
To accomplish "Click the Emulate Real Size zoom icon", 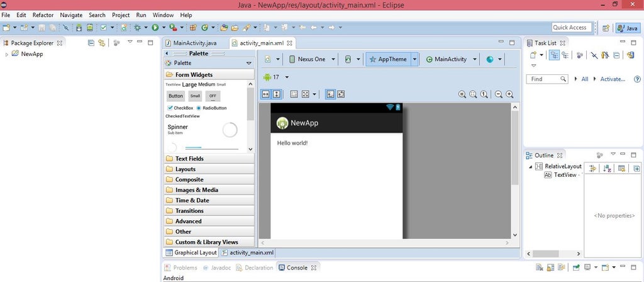I will [462, 94].
